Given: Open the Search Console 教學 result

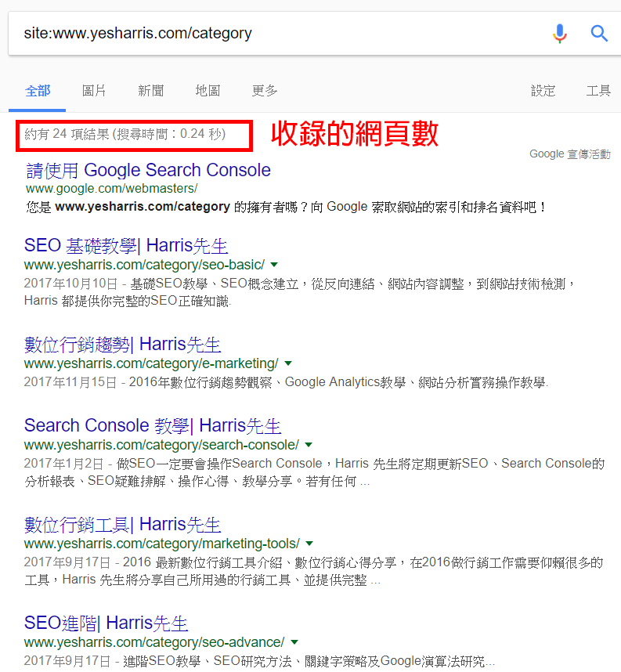Looking at the screenshot, I should (x=153, y=425).
